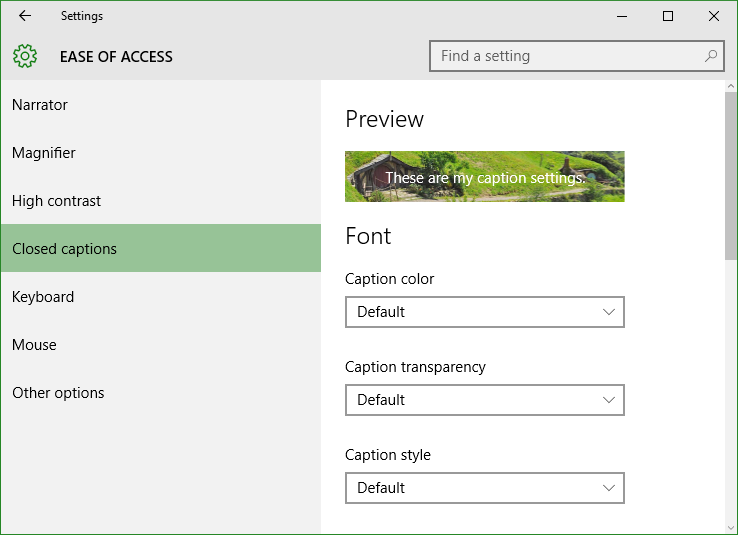Open the Caption transparency dropdown
The height and width of the screenshot is (535, 738).
485,399
